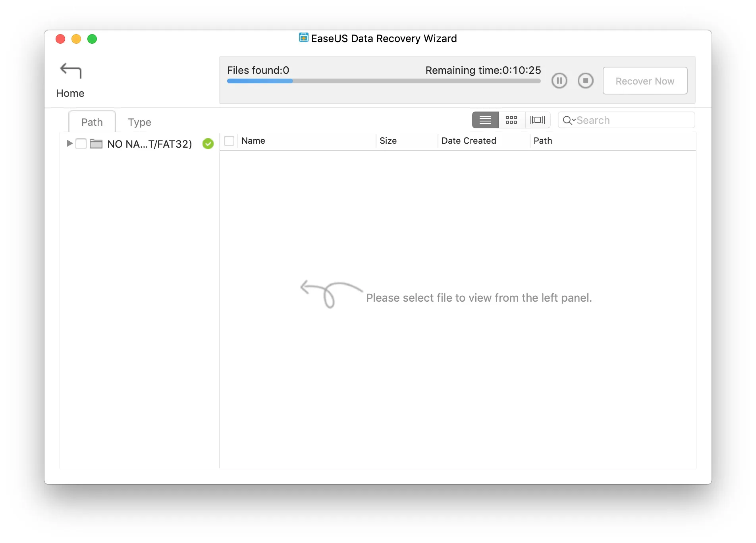Screen dimensions: 756x543
Task: Go back using the Home arrow icon
Action: click(x=71, y=70)
